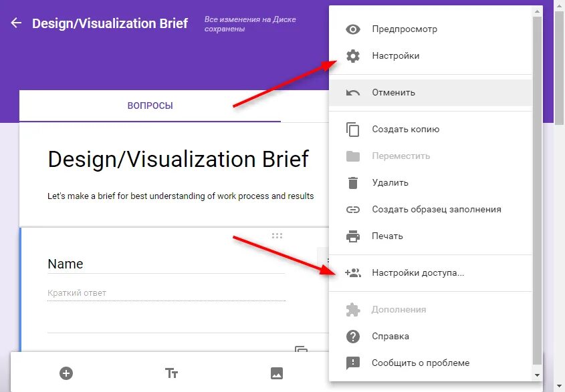Click the folder icon beside Переместить
Screen dimensions: 565x392
pos(353,156)
